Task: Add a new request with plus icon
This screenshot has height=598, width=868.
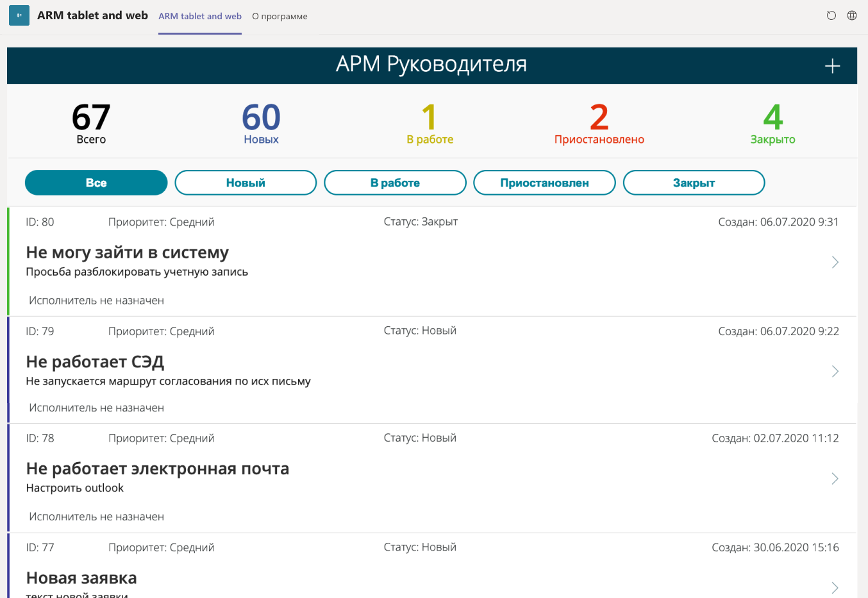Action: pos(832,66)
